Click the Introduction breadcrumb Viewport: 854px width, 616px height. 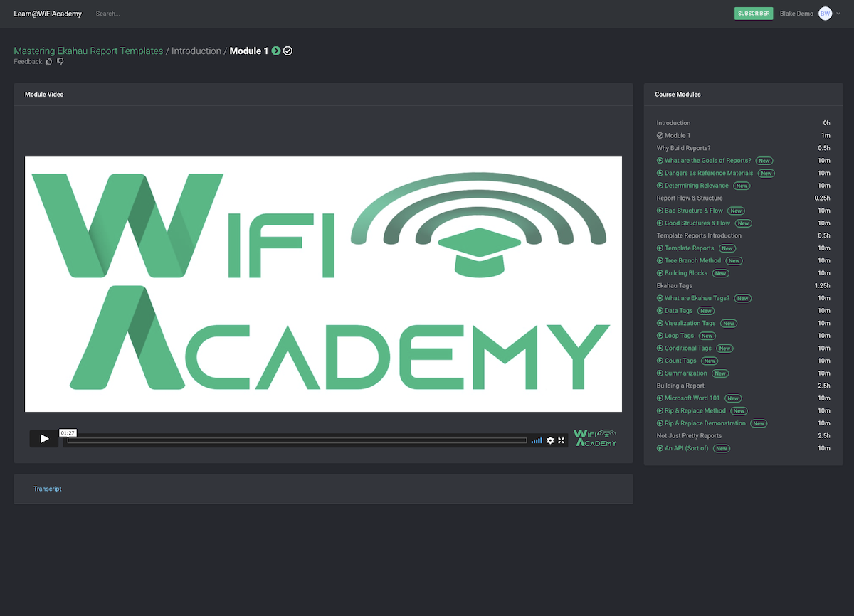(196, 51)
